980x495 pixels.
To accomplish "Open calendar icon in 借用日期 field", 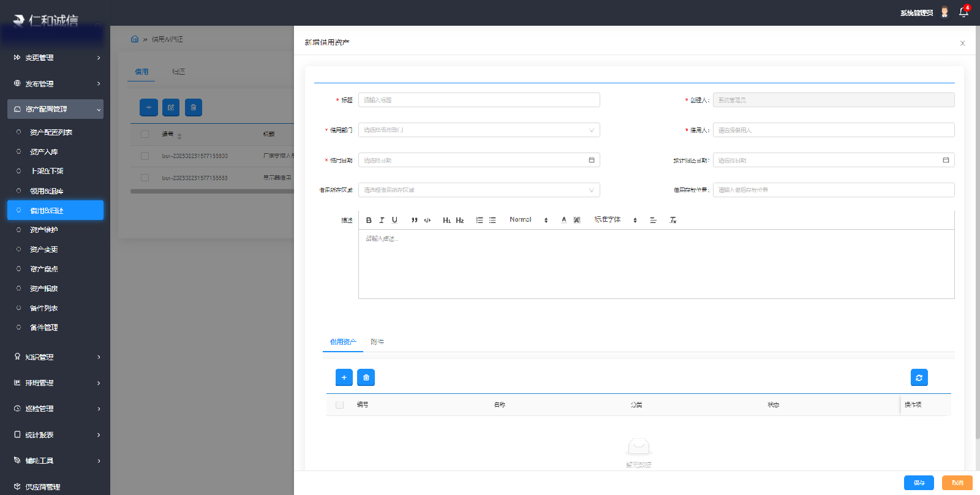I will pyautogui.click(x=592, y=160).
